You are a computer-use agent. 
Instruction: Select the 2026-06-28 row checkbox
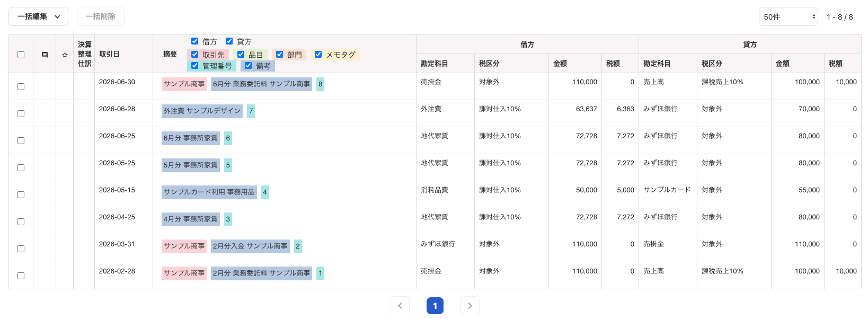pos(21,113)
